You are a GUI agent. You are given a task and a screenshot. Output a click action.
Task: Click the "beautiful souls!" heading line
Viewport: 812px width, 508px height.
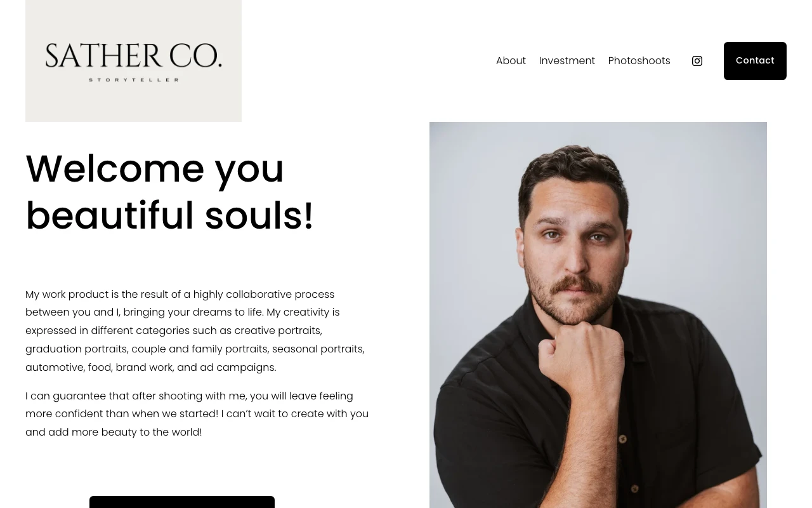point(169,216)
